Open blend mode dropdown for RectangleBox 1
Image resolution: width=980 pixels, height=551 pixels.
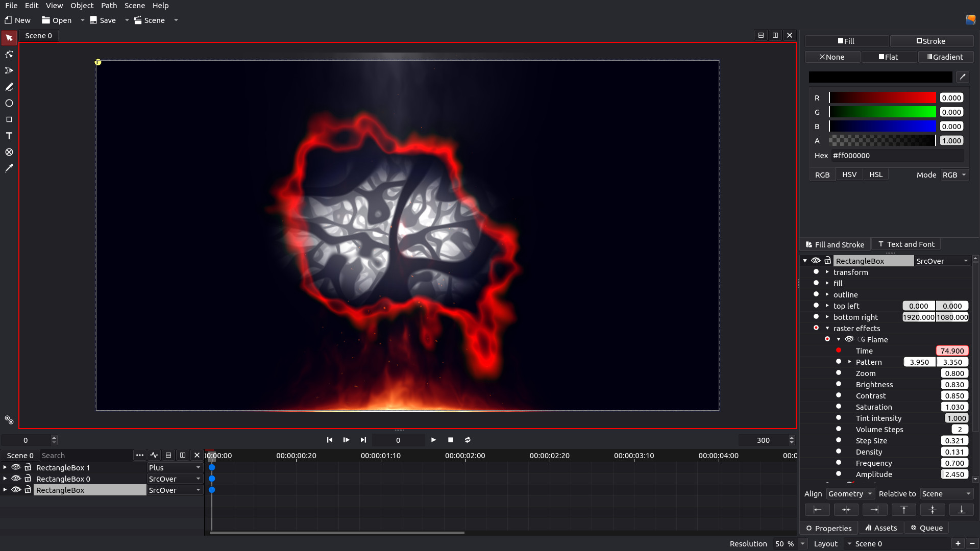click(175, 467)
